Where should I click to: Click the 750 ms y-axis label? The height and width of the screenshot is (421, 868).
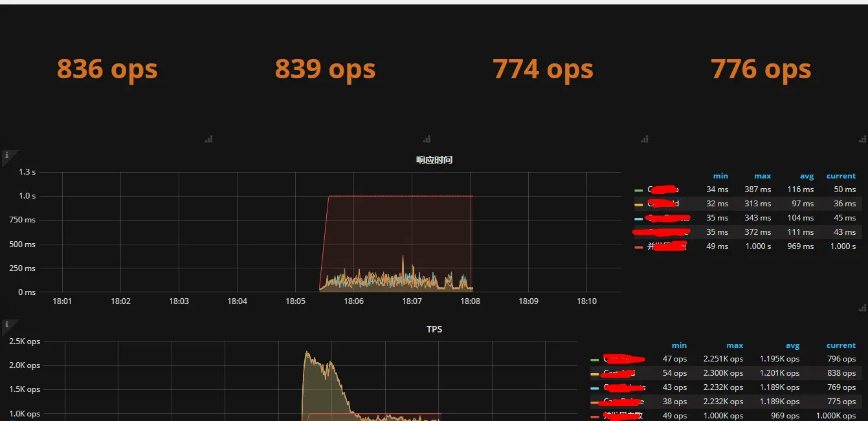23,220
